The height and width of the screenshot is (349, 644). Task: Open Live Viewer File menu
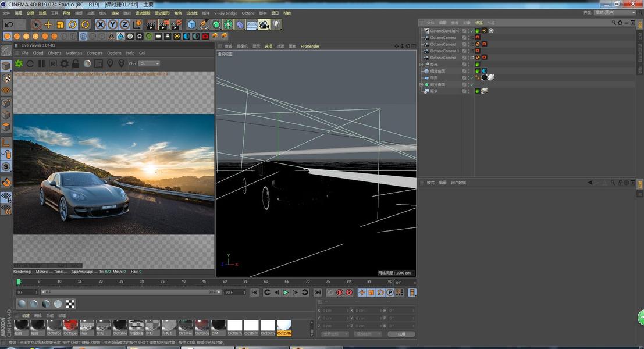(x=25, y=53)
